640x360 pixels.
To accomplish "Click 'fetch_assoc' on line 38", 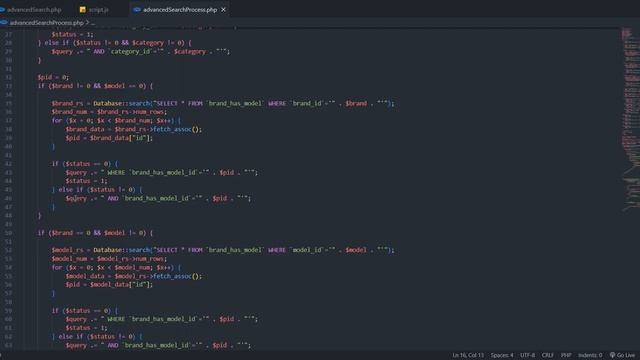I will [172, 129].
